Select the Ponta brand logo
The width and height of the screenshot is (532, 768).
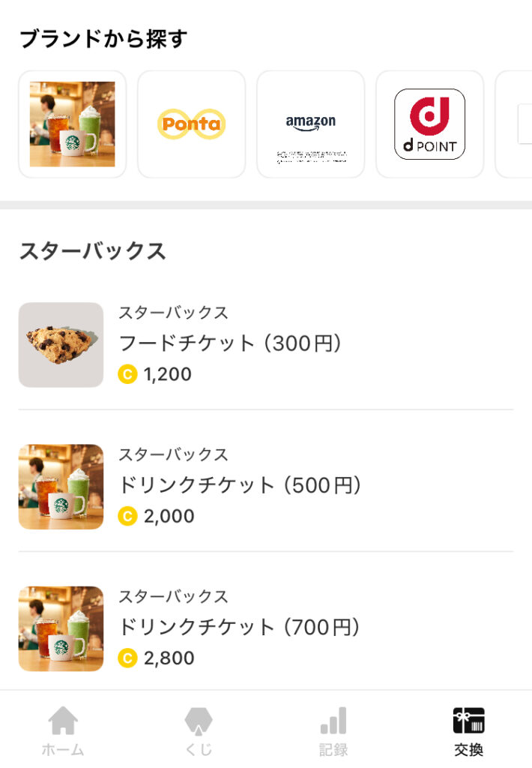tap(191, 124)
